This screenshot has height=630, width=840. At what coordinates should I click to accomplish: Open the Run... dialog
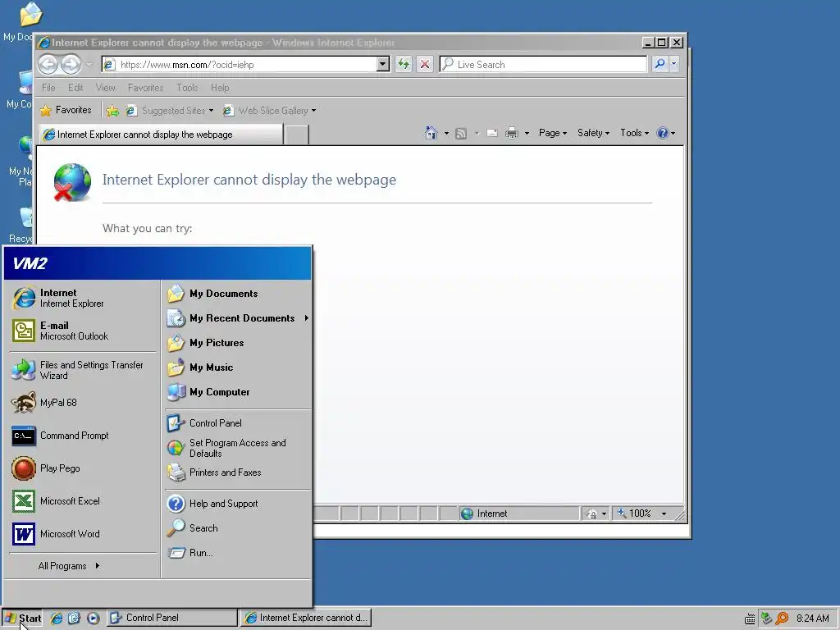237,553
